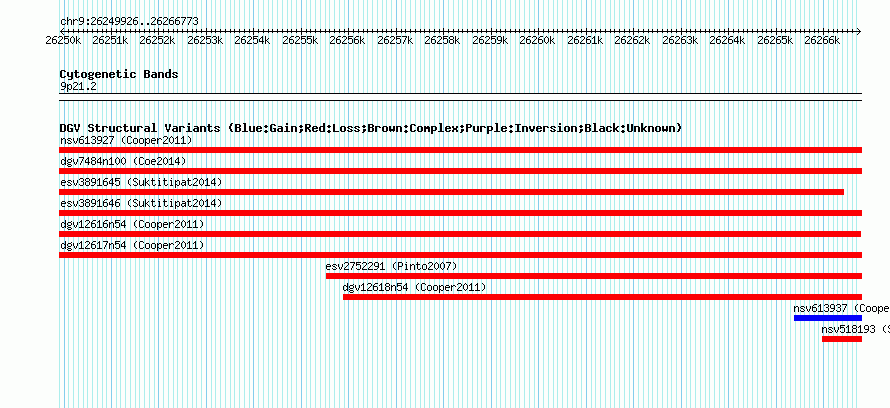
Task: Click the 26260k ruler tick label
Action: (x=537, y=40)
